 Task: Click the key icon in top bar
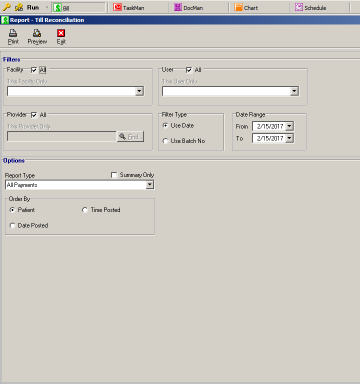click(6, 7)
